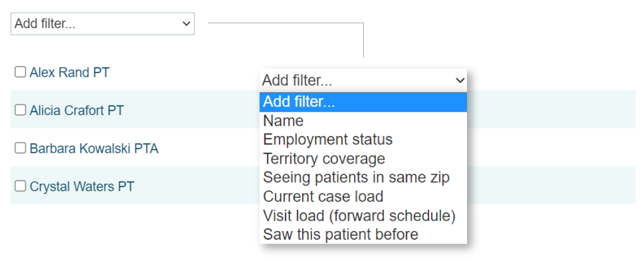This screenshot has width=644, height=261.
Task: Open the Alicia Crafort PT profile link
Action: 77,111
